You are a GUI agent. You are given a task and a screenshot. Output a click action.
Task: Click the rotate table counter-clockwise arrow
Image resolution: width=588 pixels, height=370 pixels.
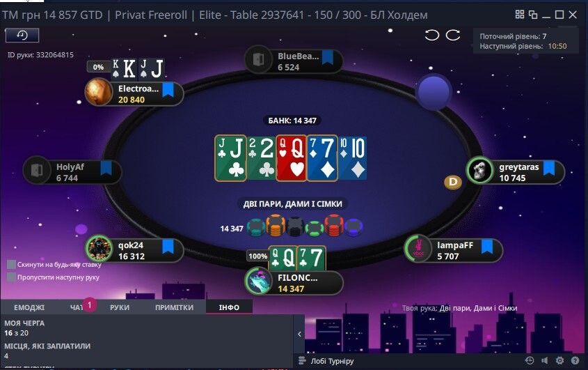coord(431,36)
